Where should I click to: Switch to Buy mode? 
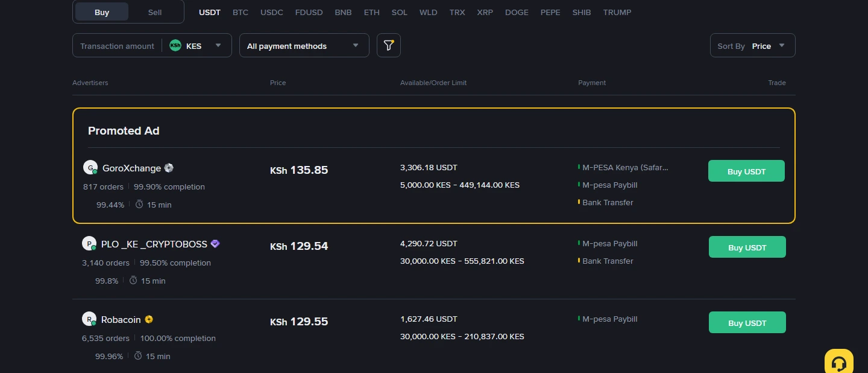click(102, 12)
